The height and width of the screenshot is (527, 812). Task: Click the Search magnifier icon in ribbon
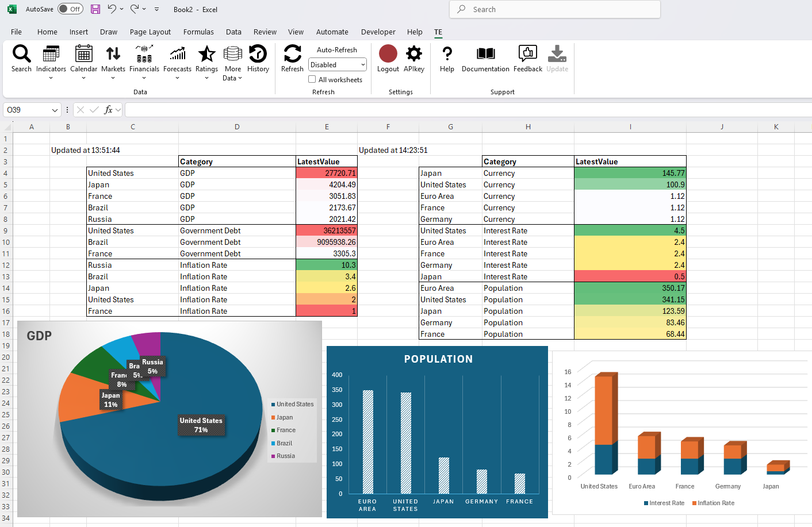(21, 54)
